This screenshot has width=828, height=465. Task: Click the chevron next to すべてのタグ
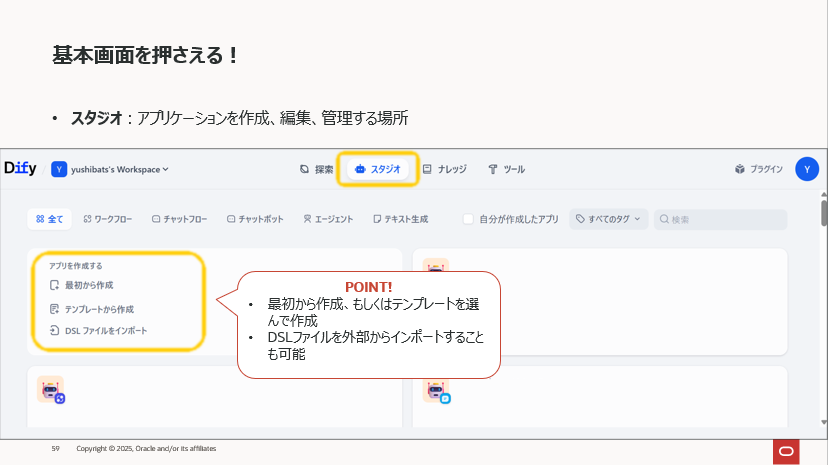coord(637,219)
